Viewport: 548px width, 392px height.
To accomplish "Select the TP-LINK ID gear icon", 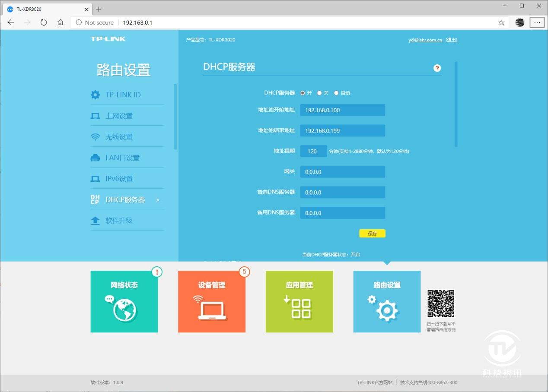I will pos(95,95).
